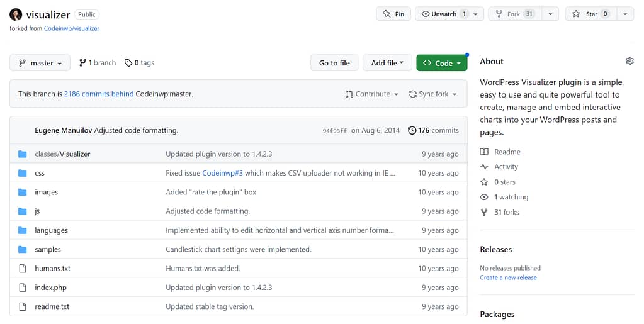
Task: Click the folder icon beside images
Action: (23, 192)
